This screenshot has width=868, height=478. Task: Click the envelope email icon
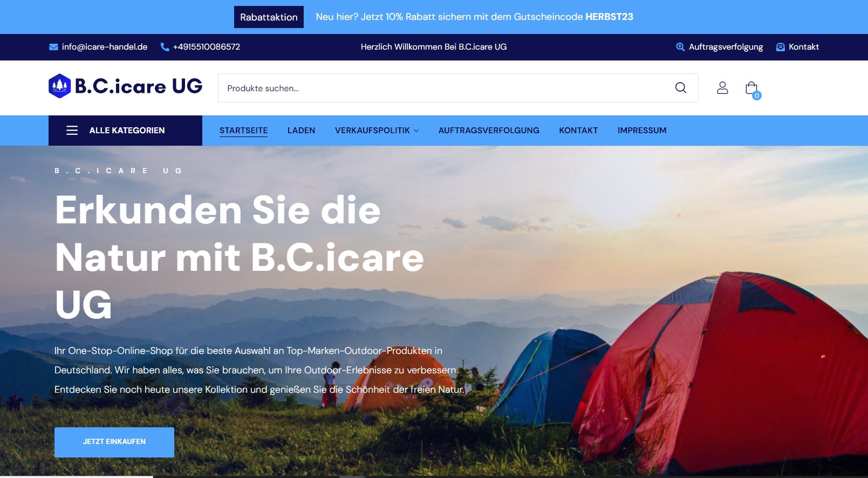[53, 47]
